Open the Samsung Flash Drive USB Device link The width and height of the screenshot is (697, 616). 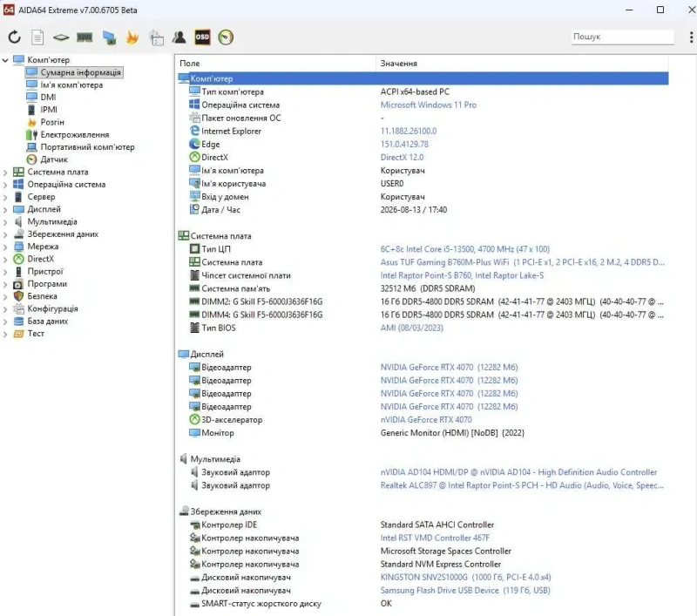[x=465, y=590]
